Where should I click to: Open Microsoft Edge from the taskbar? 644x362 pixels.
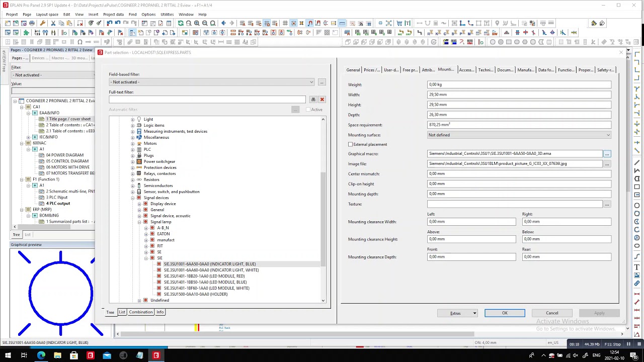41,355
